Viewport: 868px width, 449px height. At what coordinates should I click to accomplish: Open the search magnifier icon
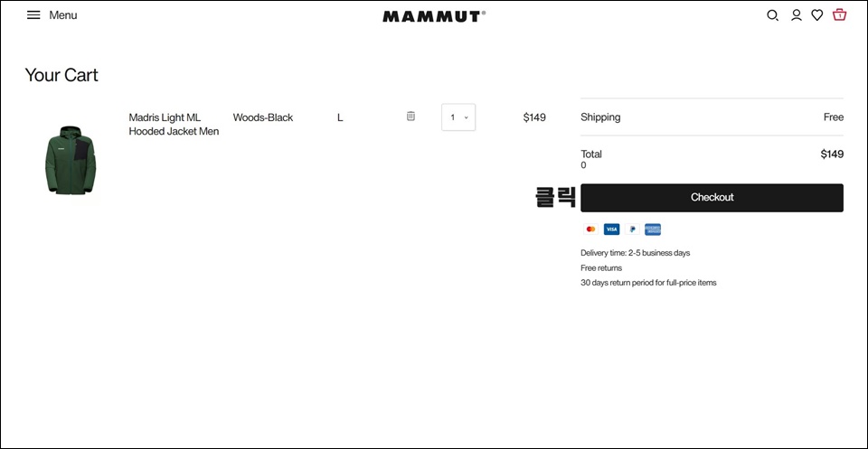(x=772, y=15)
